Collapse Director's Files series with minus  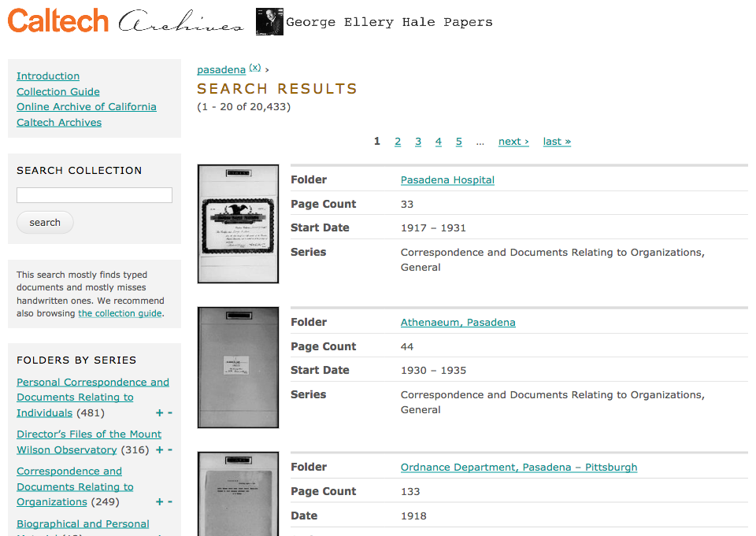[170, 449]
